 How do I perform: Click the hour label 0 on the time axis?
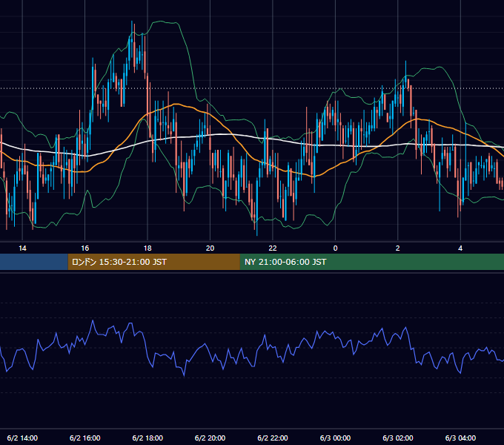tap(335, 248)
